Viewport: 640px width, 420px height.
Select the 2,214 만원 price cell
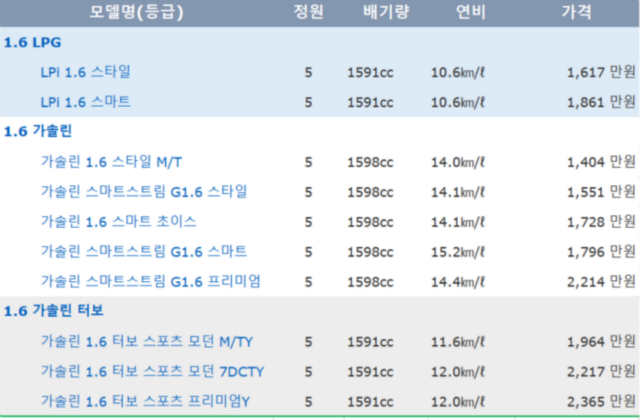pos(601,282)
